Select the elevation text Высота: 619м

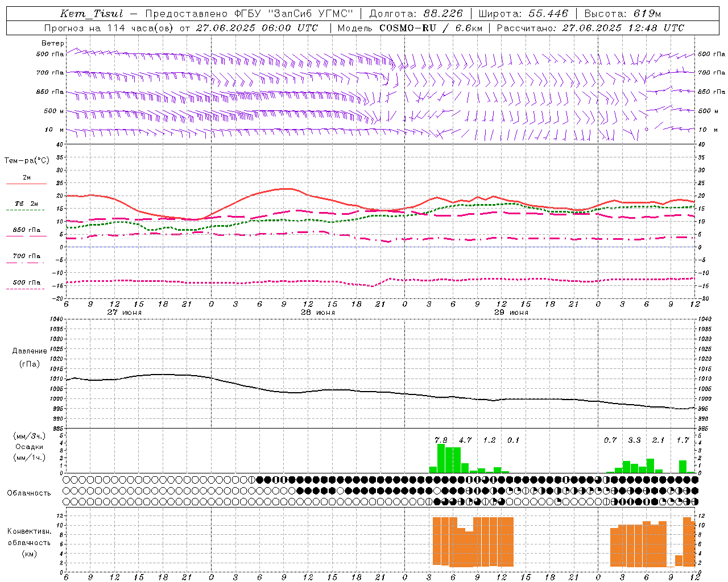point(623,14)
